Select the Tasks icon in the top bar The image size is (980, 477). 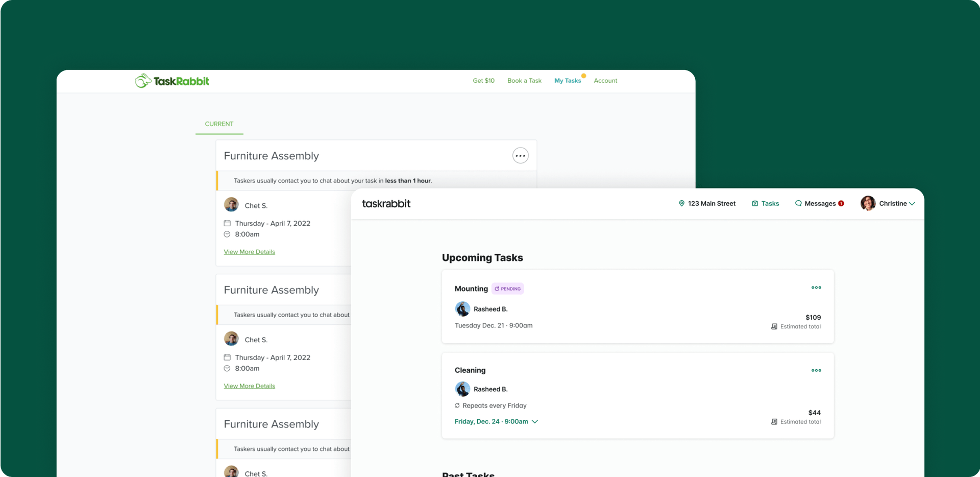click(x=756, y=203)
